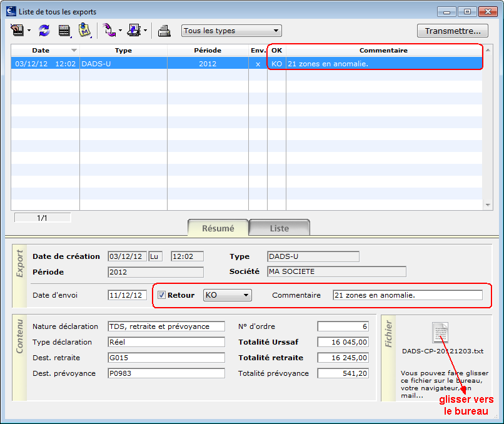Select the DADS-U 2012 export row
504x424 pixels.
pyautogui.click(x=246, y=63)
